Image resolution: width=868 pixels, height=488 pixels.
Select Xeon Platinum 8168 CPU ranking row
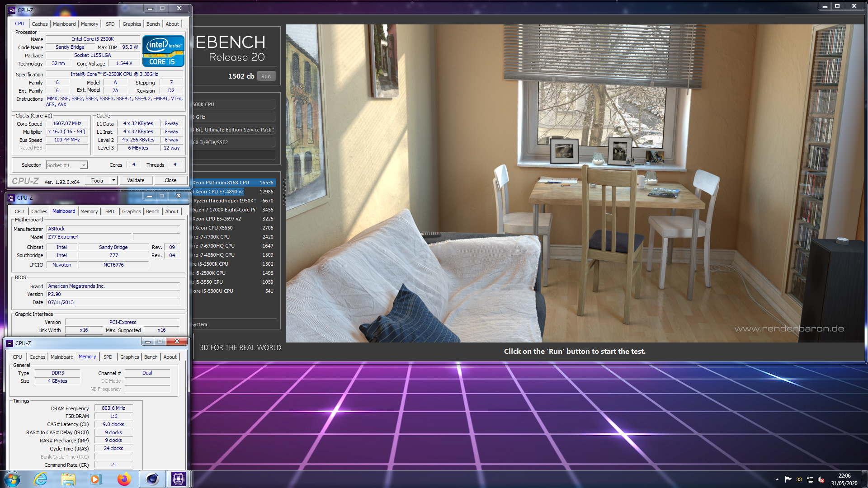[234, 183]
